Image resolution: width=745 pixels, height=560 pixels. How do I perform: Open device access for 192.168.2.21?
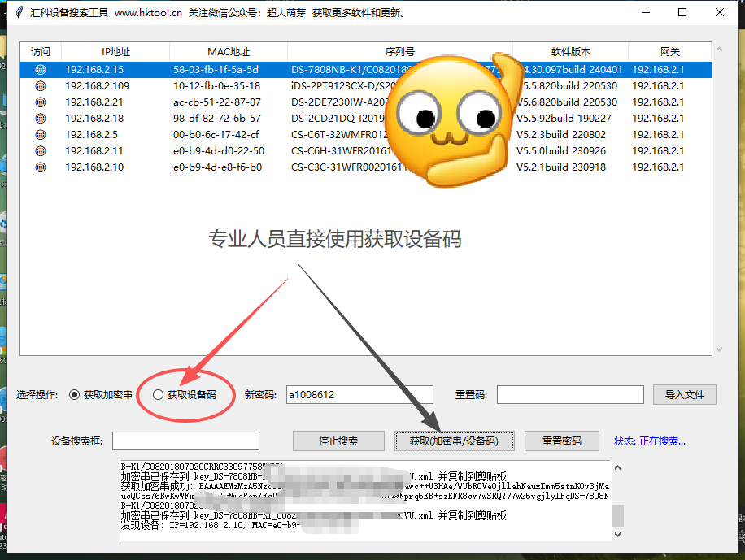coord(40,102)
